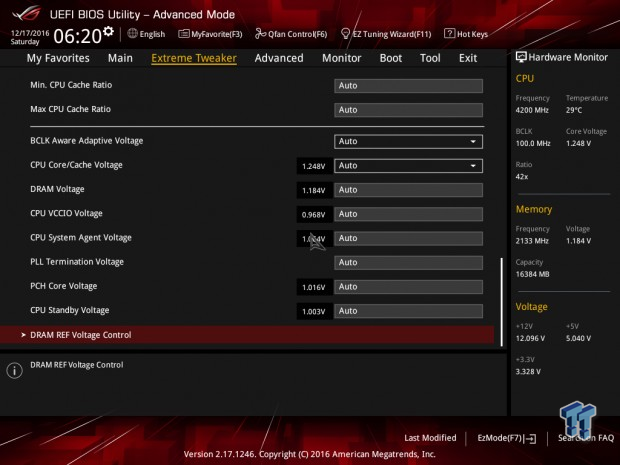Click the Hardware Monitor screen icon

click(x=521, y=57)
